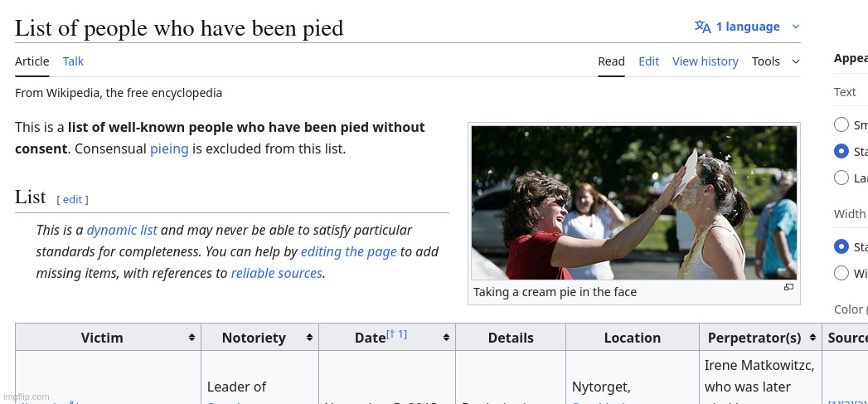Click the Details column header
Image resolution: width=868 pixels, height=404 pixels.
(511, 338)
